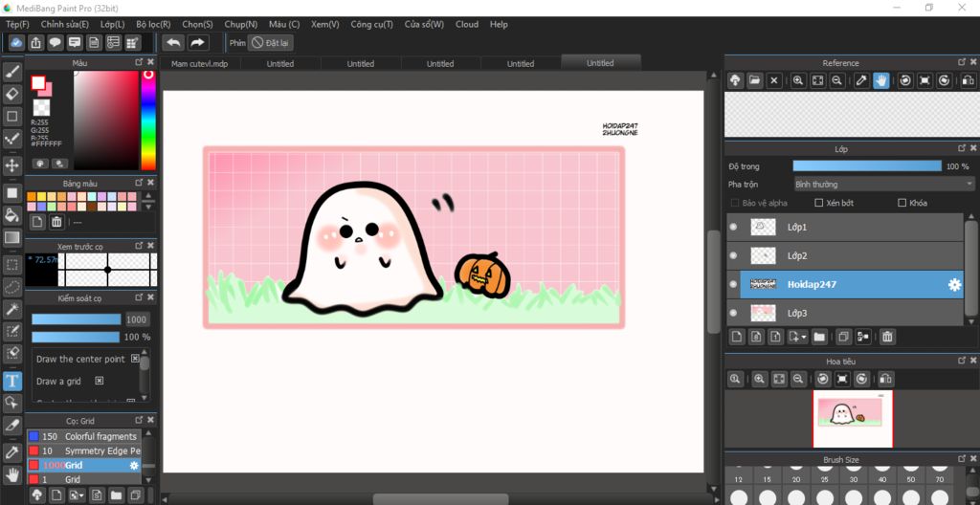Create a new layer folder in Lớp panel
This screenshot has height=505, width=980.
819,337
